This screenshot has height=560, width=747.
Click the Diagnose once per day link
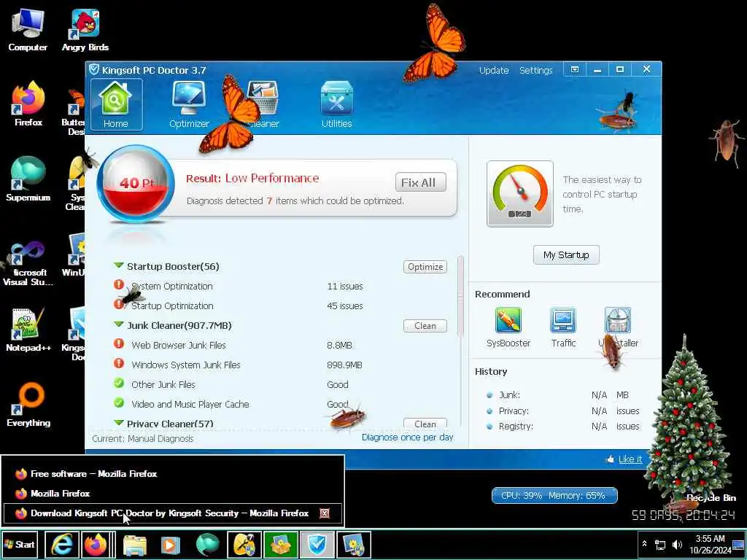[407, 437]
